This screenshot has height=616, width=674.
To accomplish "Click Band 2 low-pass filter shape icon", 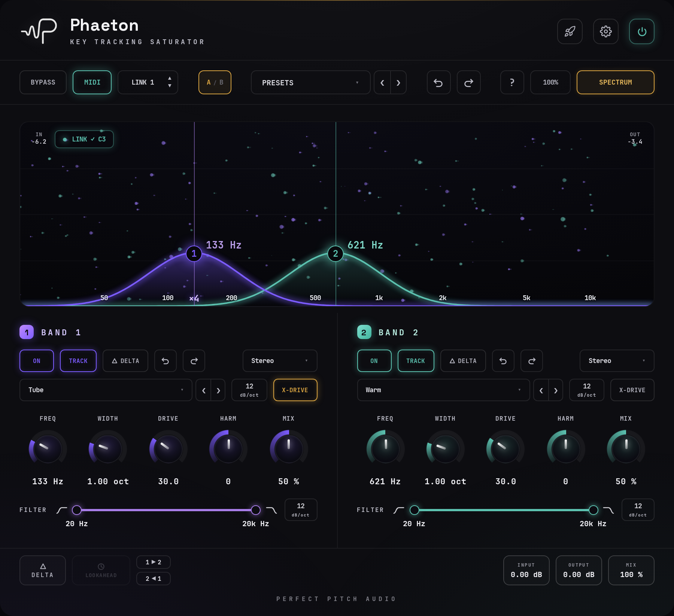I will [x=608, y=510].
